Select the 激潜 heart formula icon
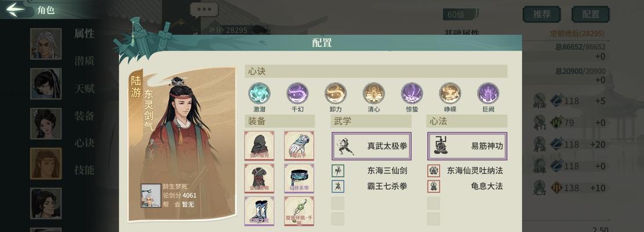Viewport: 644px width, 232px height. click(259, 93)
